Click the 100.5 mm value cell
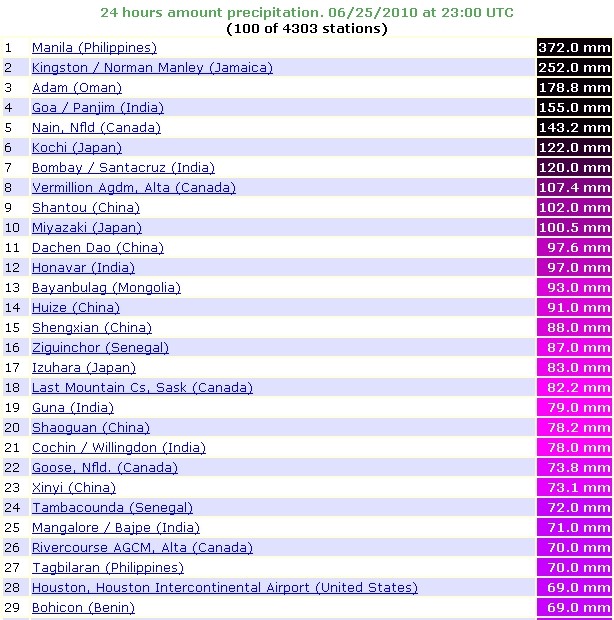 (x=574, y=228)
